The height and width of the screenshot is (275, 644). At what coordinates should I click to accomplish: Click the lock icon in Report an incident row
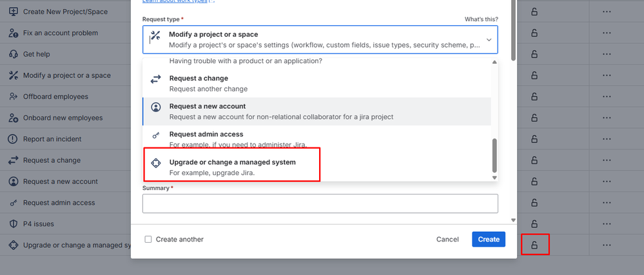(534, 138)
